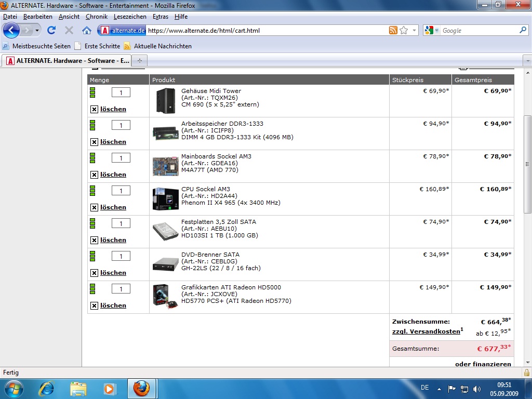
Task: Open Meistbesuchte Seiten bookmark
Action: [37, 46]
